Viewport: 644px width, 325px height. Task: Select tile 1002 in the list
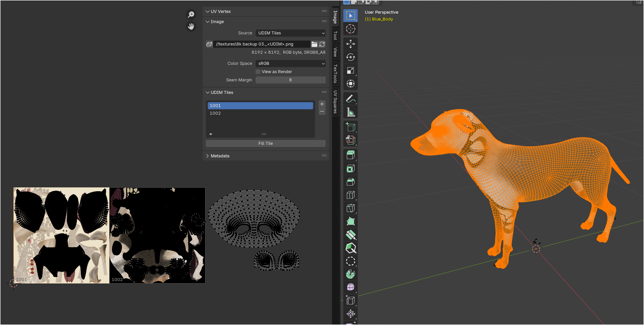click(260, 113)
